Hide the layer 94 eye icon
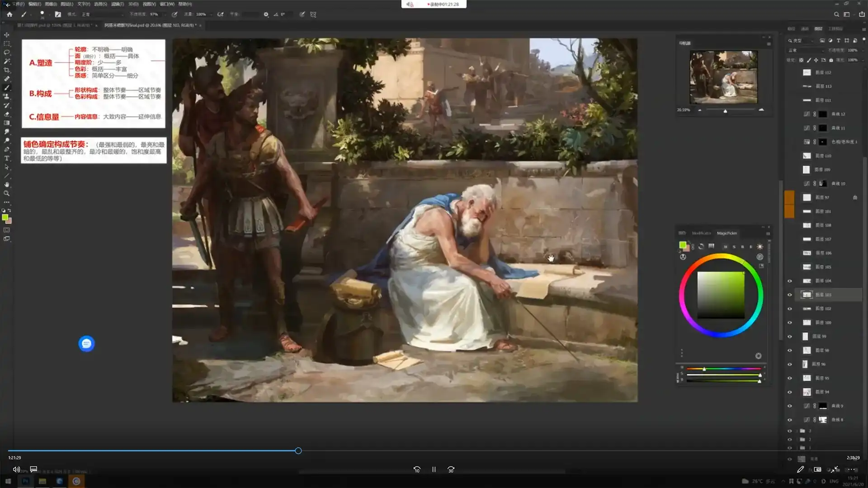868x488 pixels. click(x=790, y=392)
